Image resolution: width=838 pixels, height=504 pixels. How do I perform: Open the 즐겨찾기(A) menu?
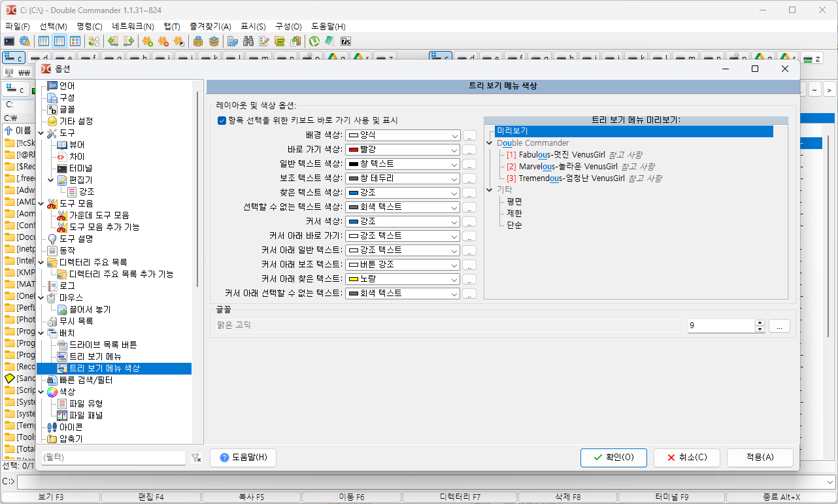(x=210, y=26)
